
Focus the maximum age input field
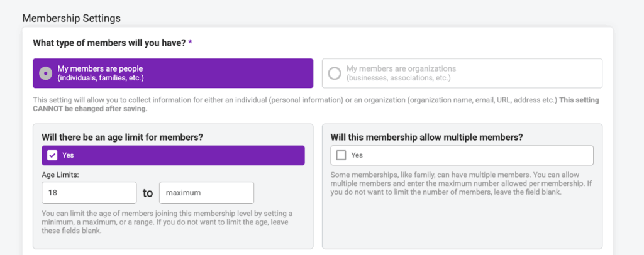point(206,193)
